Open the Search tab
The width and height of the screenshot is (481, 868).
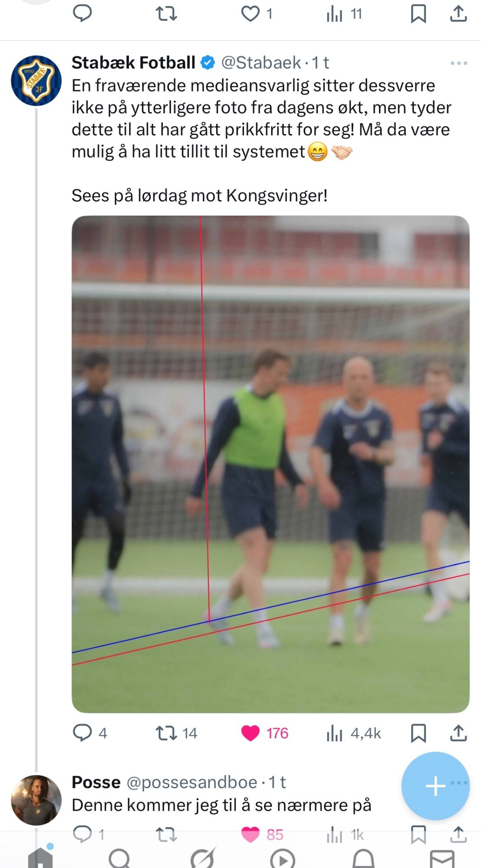pos(120,858)
